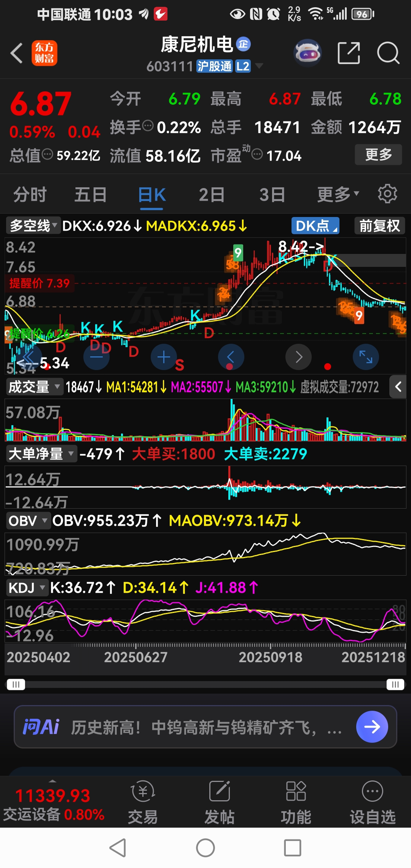
Task: Move chart left with the arrow button
Action: pos(231,357)
